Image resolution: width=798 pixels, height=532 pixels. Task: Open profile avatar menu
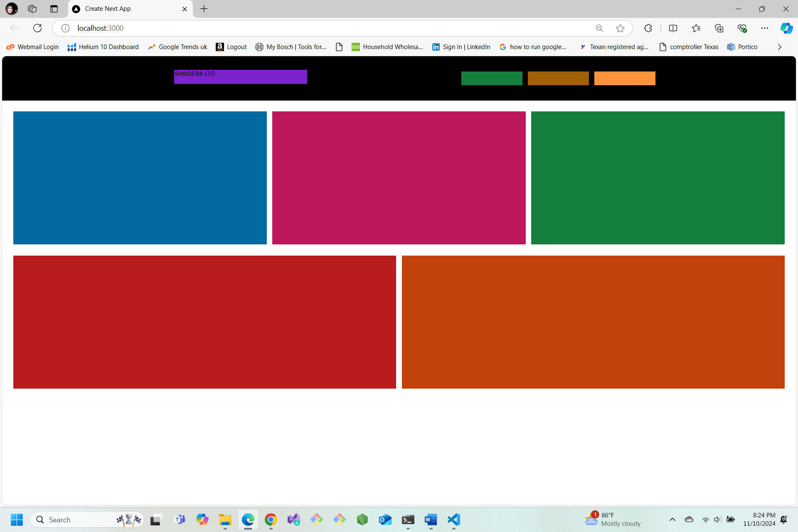(x=12, y=9)
